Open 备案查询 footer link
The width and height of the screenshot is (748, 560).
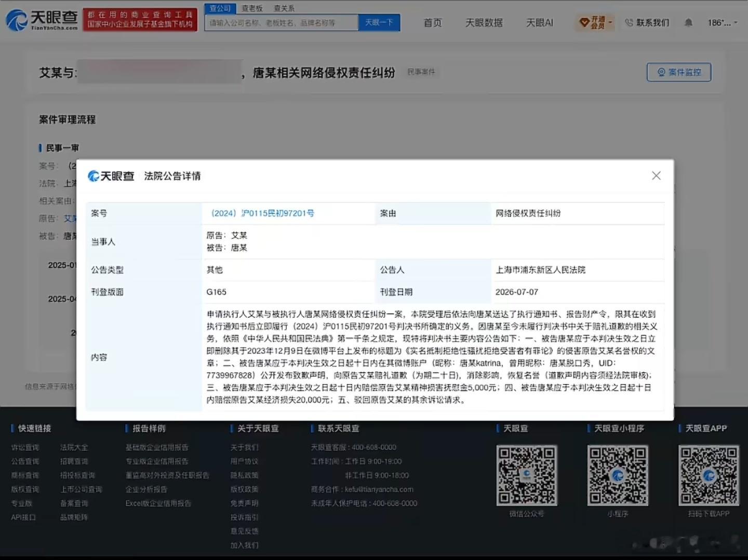pos(74,503)
